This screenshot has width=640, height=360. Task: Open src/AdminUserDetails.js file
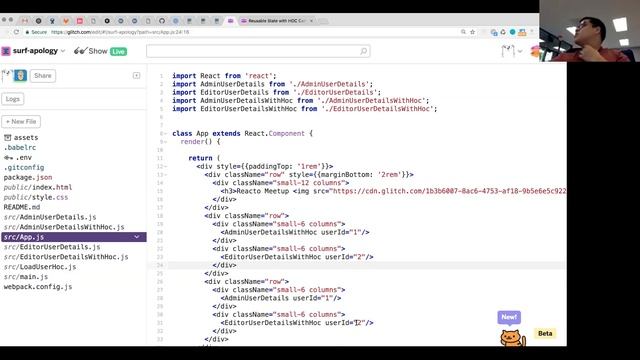[x=50, y=217]
